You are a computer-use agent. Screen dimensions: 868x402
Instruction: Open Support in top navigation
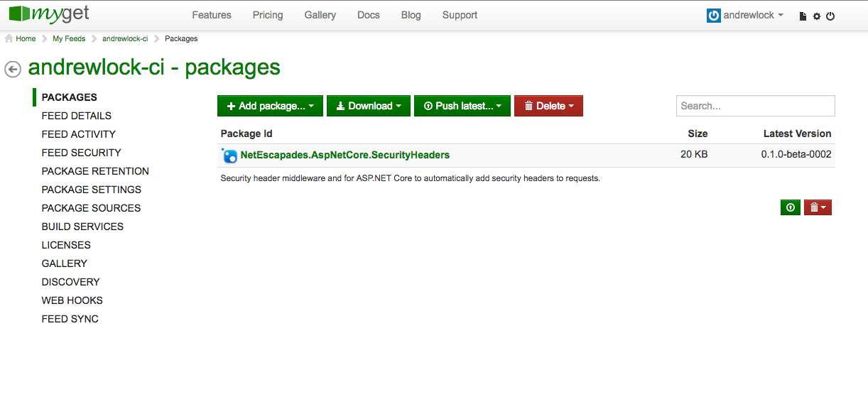(x=460, y=15)
